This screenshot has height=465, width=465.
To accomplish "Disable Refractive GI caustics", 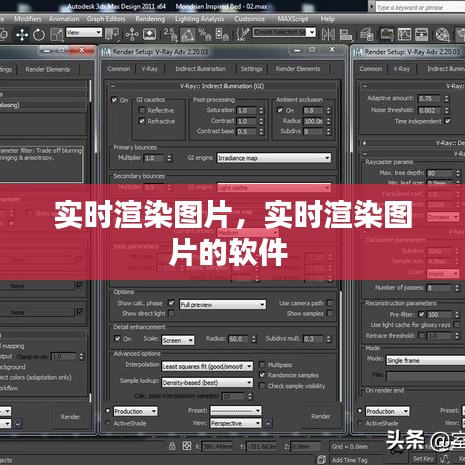I will coord(142,121).
